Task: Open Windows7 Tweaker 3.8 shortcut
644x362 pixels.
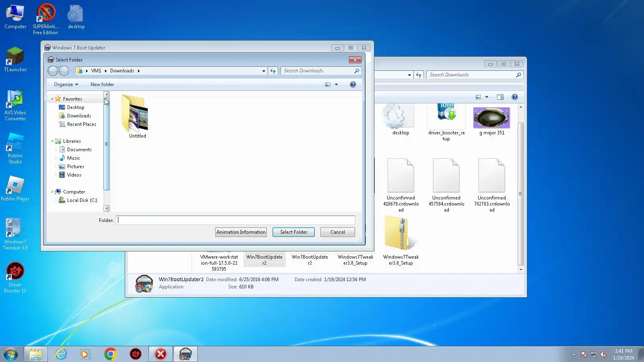Action: (15, 234)
